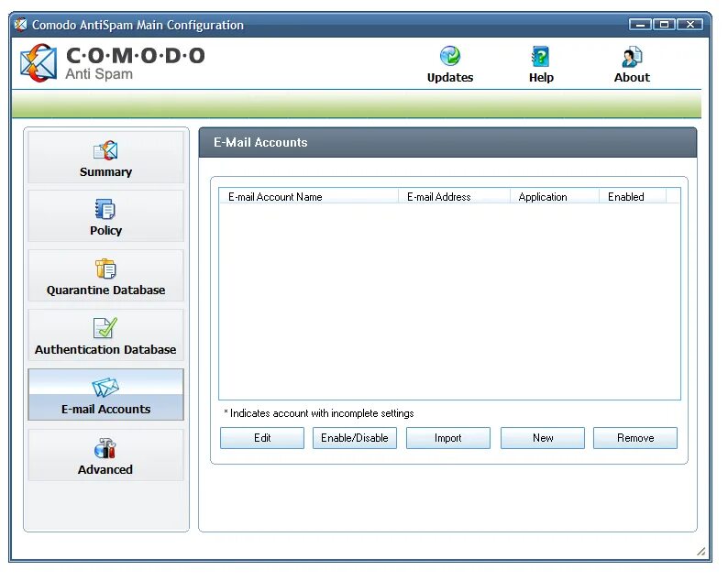Select the Advanced label in sidebar
This screenshot has height=581, width=728.
tap(105, 469)
